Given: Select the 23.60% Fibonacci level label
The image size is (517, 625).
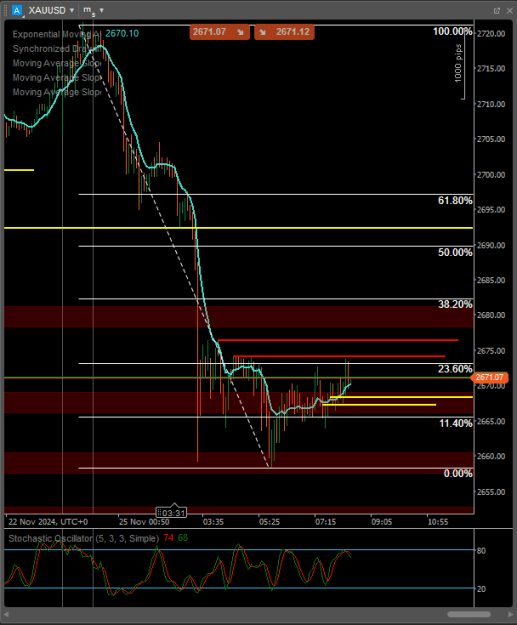Looking at the screenshot, I should click(455, 369).
